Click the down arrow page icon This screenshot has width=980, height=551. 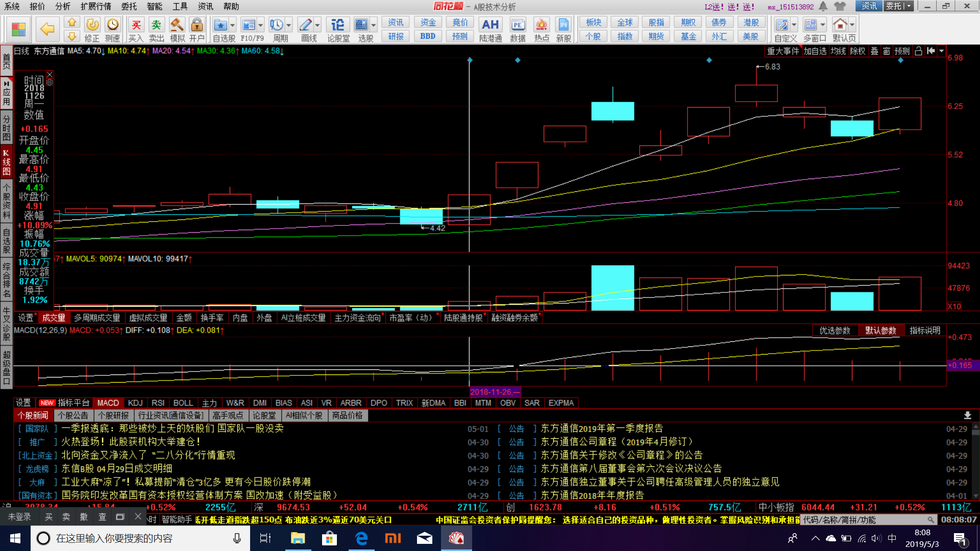click(72, 36)
